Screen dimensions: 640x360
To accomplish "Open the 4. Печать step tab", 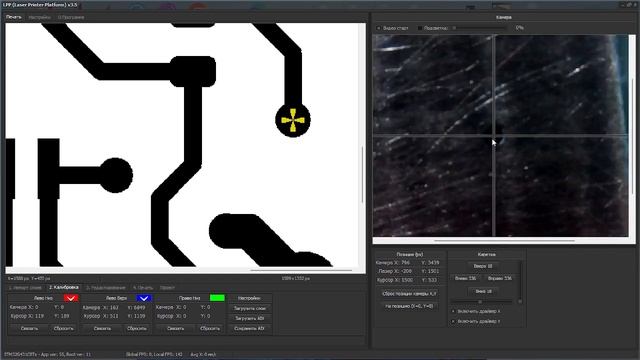I will pos(143,288).
